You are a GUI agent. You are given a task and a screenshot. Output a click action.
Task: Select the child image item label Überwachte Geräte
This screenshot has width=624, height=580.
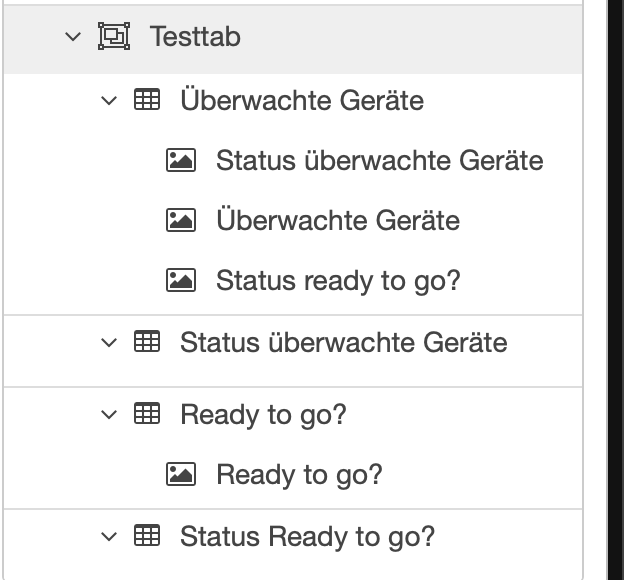[x=338, y=220]
